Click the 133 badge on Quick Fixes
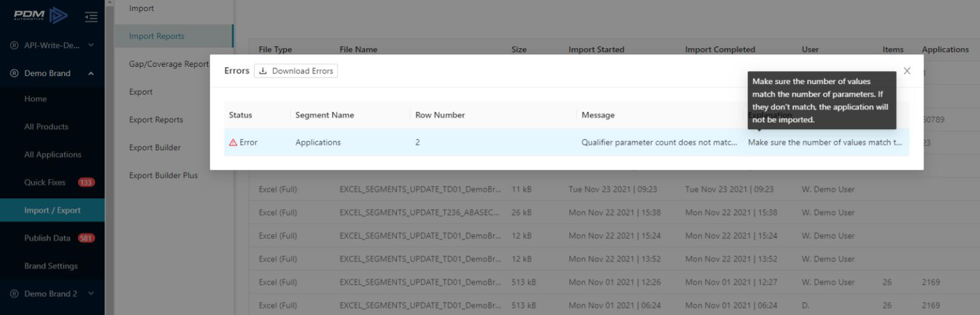 point(86,182)
